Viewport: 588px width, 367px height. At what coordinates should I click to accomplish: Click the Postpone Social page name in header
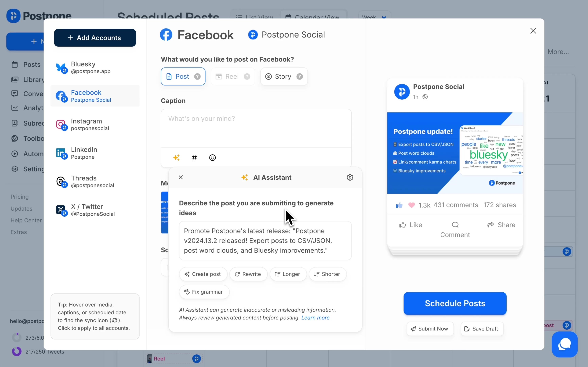click(x=293, y=35)
